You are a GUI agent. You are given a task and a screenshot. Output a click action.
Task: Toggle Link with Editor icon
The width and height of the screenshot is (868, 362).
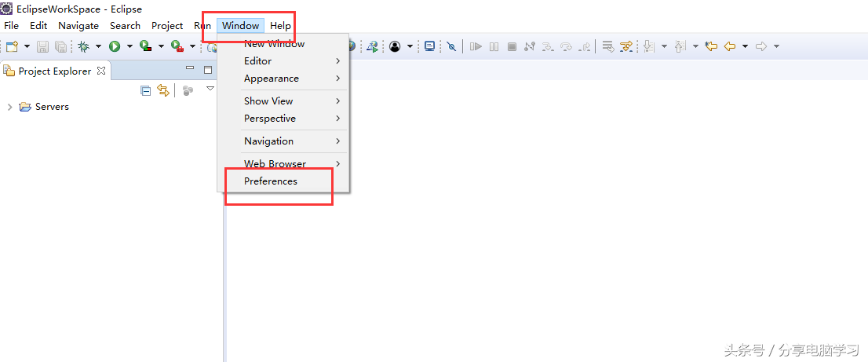point(162,91)
